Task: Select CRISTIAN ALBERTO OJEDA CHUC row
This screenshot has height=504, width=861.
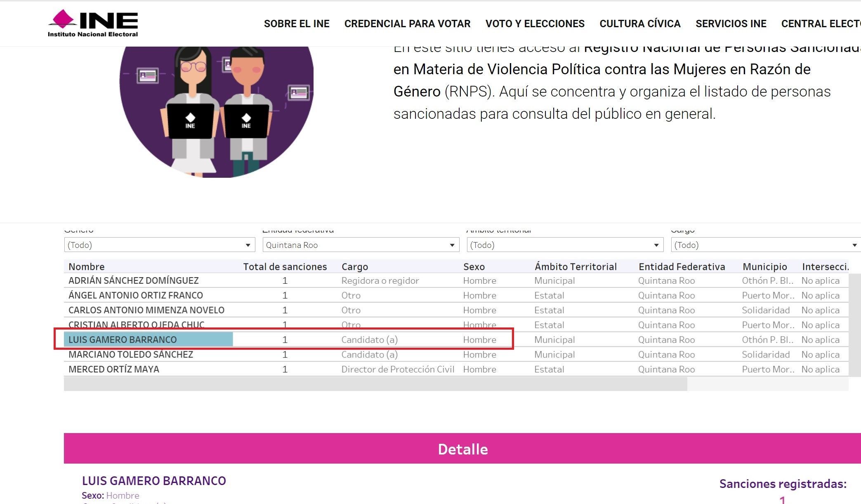Action: pyautogui.click(x=456, y=325)
